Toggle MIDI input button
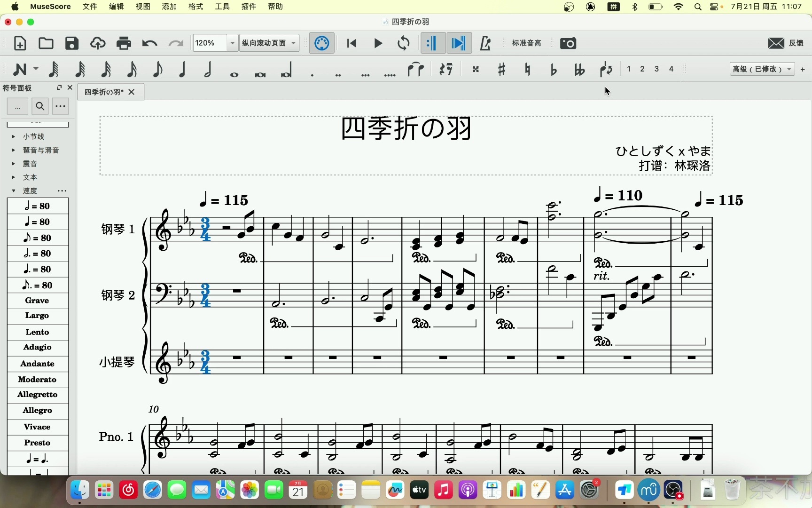Screen dimensions: 812x508 322,43
